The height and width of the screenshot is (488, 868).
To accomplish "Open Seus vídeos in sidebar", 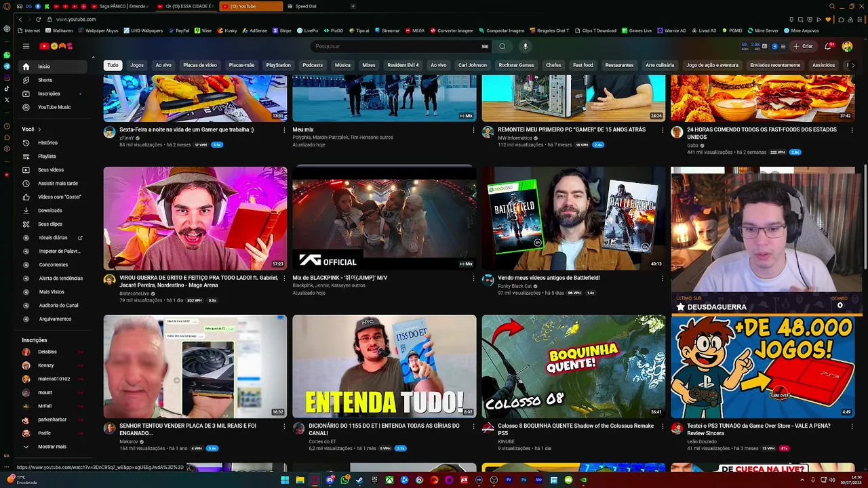I will 53,170.
